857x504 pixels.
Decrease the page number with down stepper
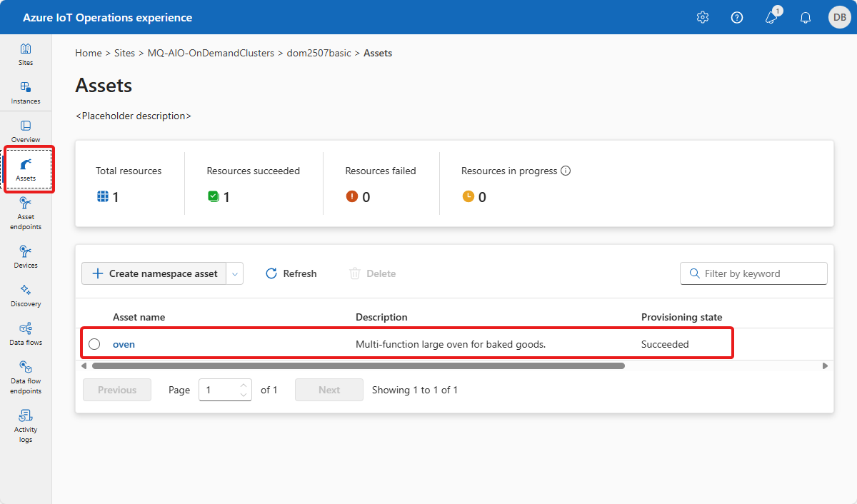244,395
